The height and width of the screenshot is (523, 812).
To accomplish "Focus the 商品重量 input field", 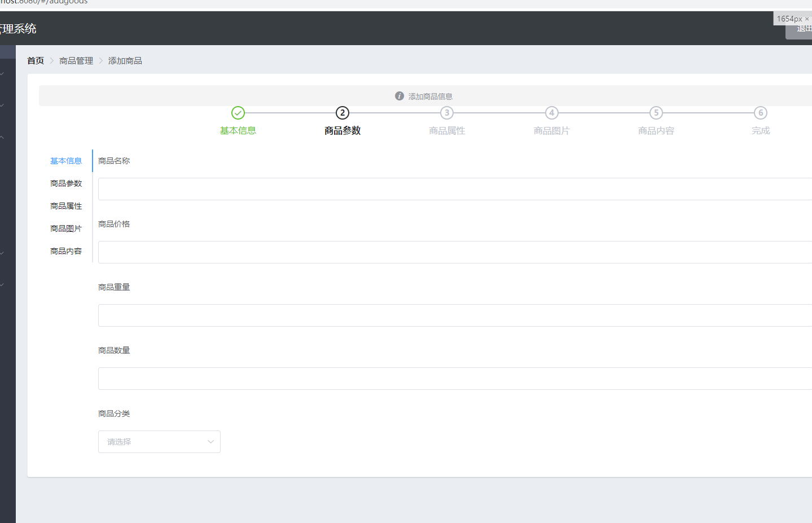I will [455, 315].
